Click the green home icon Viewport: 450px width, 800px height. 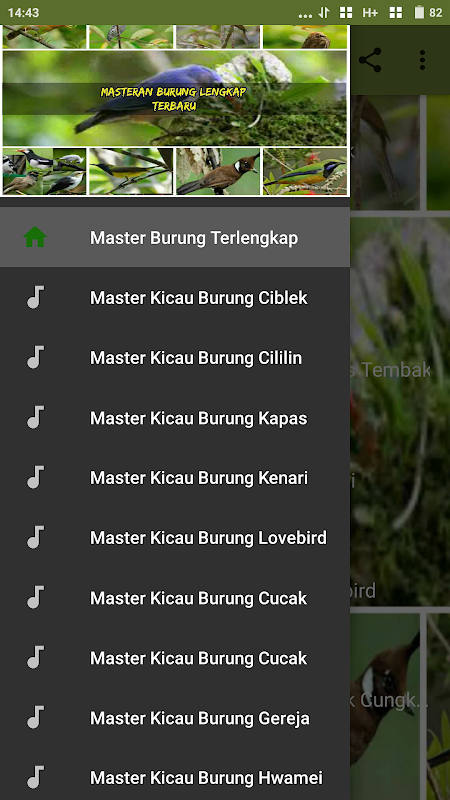(35, 237)
